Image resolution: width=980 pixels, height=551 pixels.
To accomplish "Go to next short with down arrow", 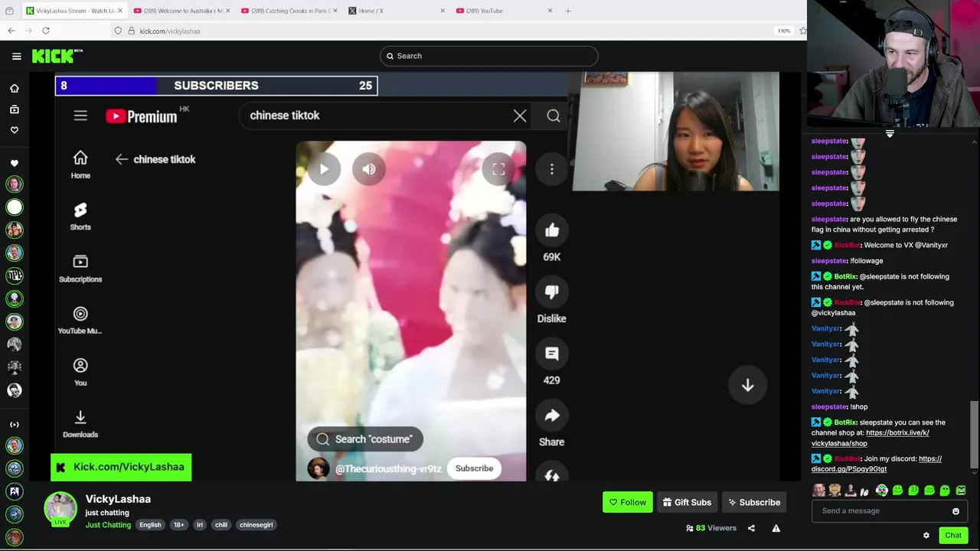I will (748, 386).
